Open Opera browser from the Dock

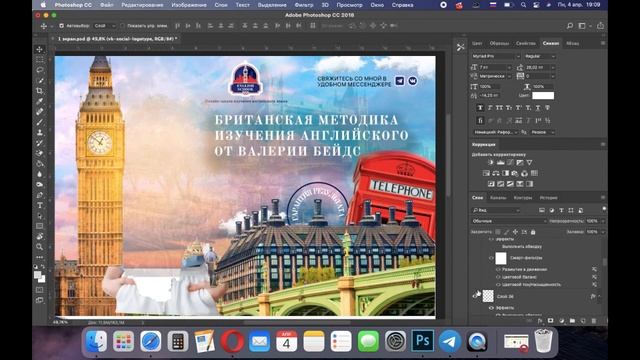[232, 341]
